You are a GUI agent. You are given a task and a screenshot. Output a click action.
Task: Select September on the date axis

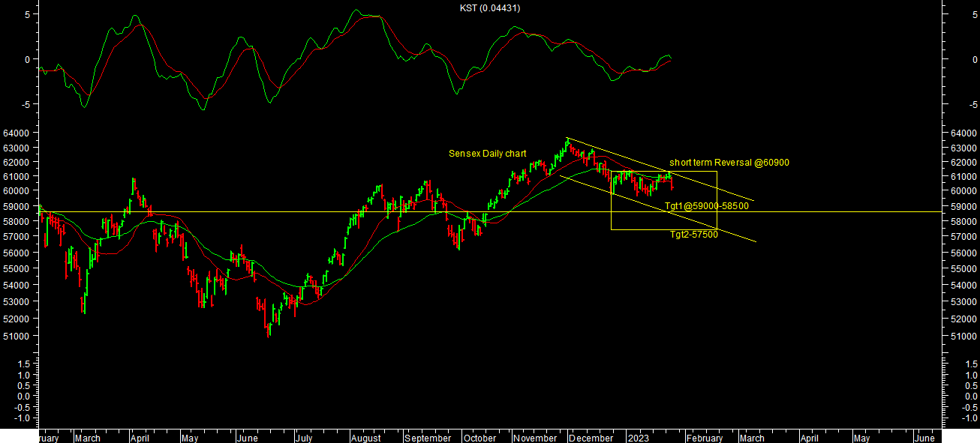[x=428, y=438]
